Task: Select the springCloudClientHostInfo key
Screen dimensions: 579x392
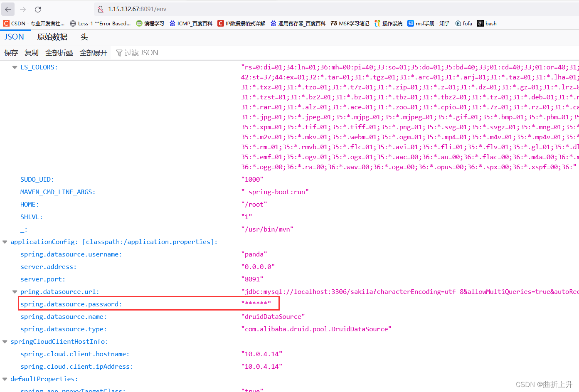Action: click(59, 342)
